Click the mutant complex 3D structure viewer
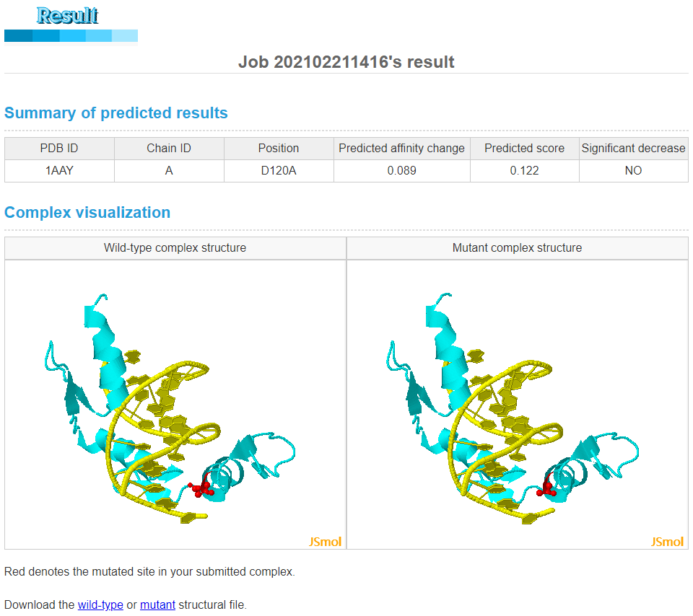This screenshot has height=616, width=693. (517, 405)
